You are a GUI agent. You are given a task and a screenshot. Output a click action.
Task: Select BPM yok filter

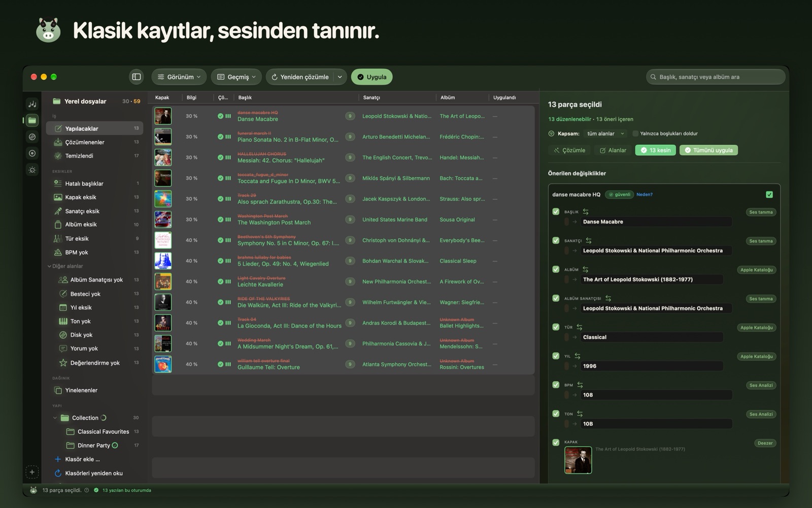(x=94, y=252)
